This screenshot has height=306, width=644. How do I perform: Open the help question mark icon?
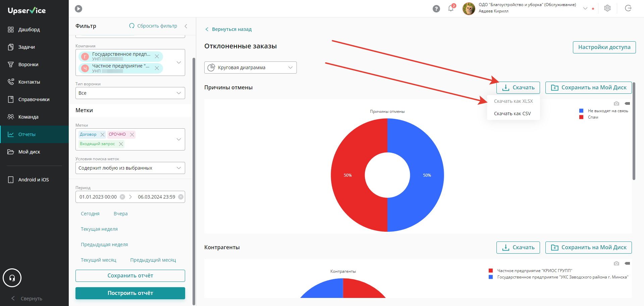pyautogui.click(x=436, y=9)
